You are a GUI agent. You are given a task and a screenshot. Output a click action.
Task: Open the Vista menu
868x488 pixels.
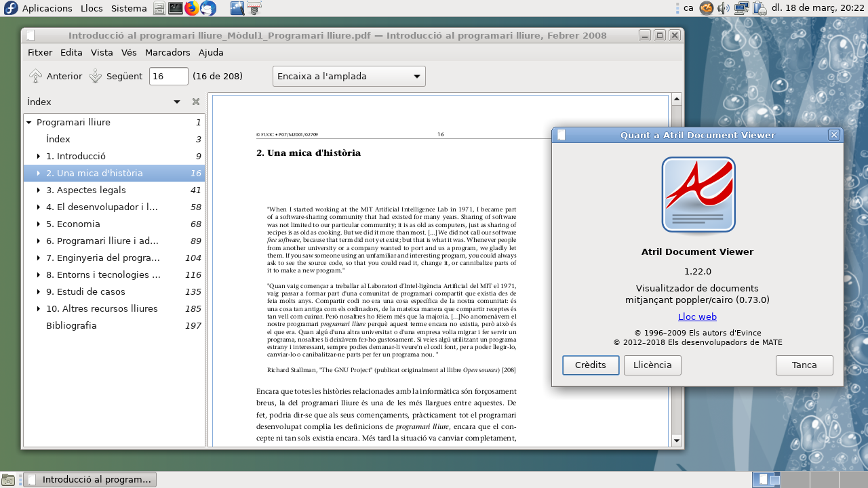coord(102,52)
